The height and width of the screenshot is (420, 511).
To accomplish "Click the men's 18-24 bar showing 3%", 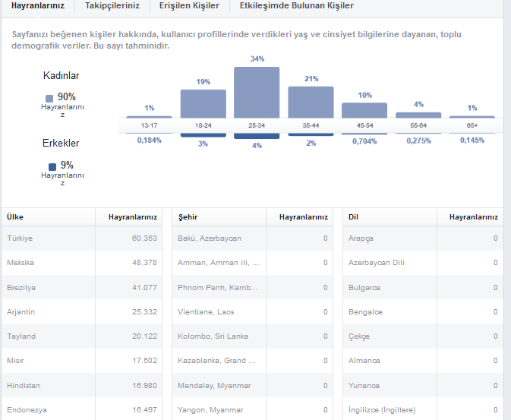I will click(x=203, y=135).
